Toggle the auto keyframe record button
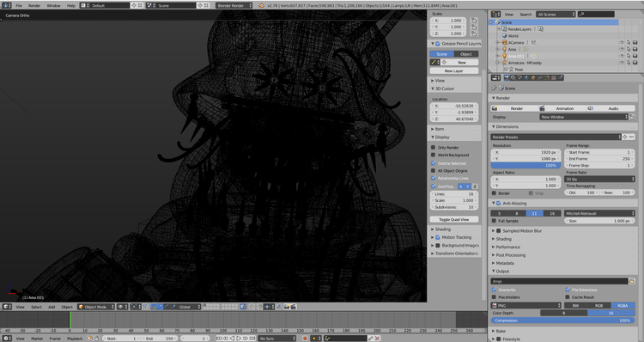This screenshot has width=644, height=342. (305, 339)
